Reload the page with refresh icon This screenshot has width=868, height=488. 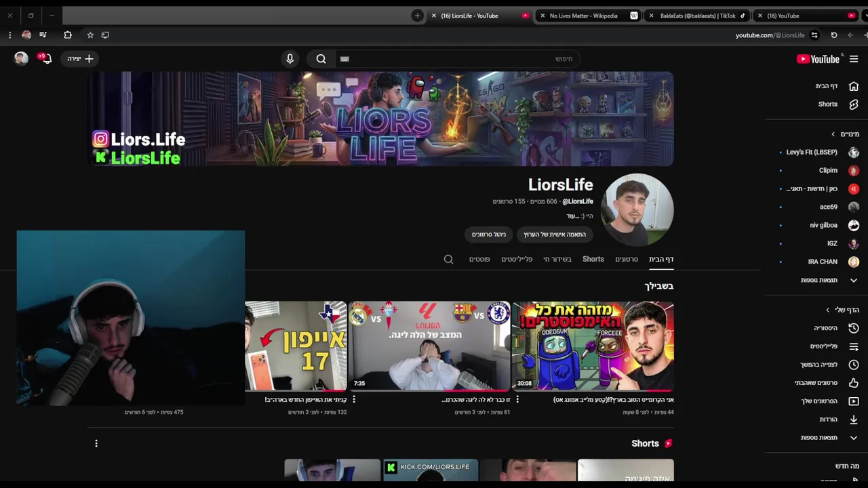pos(834,35)
